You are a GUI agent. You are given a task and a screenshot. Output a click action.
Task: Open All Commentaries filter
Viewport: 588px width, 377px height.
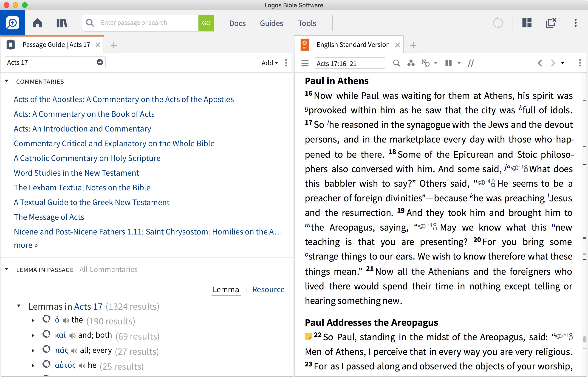tap(108, 269)
